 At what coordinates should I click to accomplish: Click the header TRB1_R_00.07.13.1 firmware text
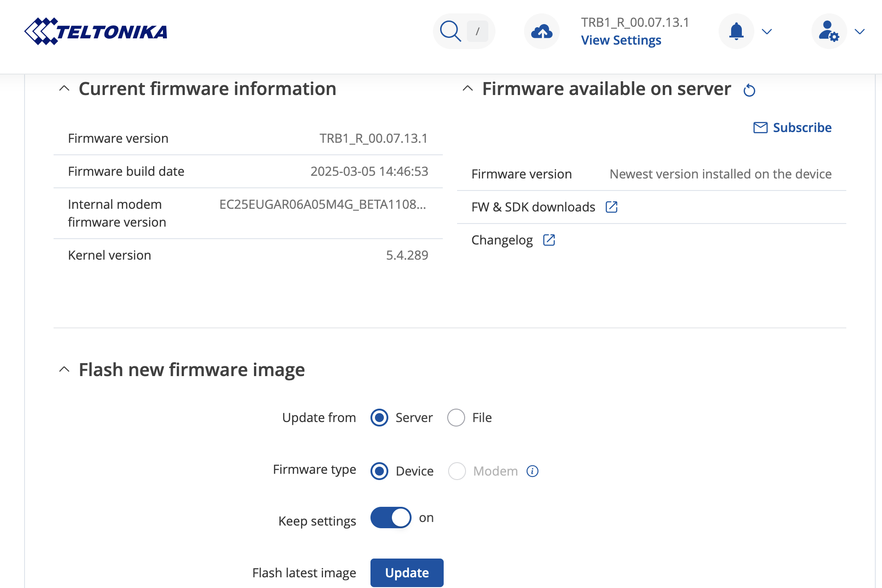pyautogui.click(x=635, y=22)
